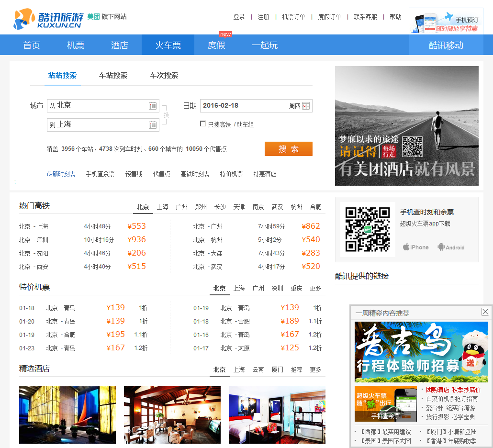Open the 度假订单 link

pyautogui.click(x=329, y=17)
